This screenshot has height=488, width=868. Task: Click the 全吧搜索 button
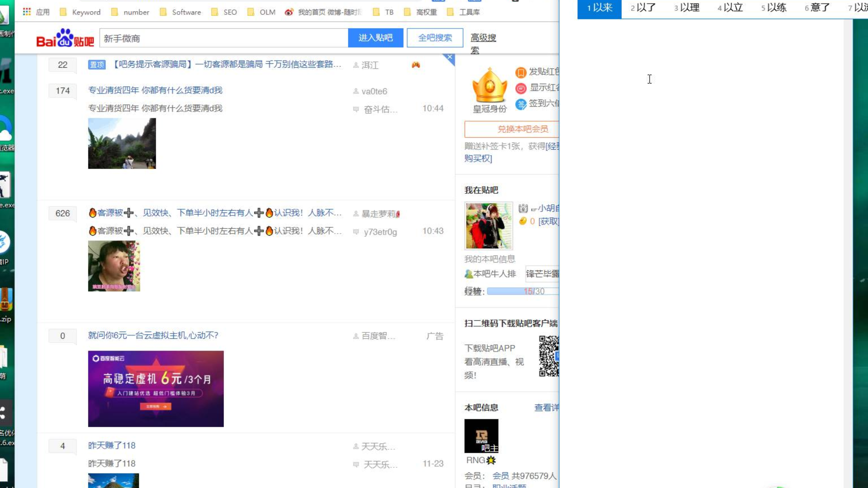click(435, 38)
